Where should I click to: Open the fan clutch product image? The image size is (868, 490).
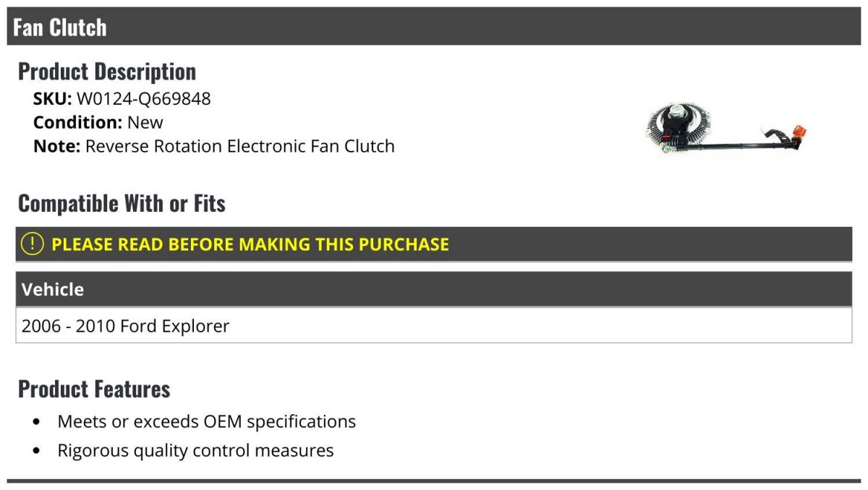click(726, 130)
